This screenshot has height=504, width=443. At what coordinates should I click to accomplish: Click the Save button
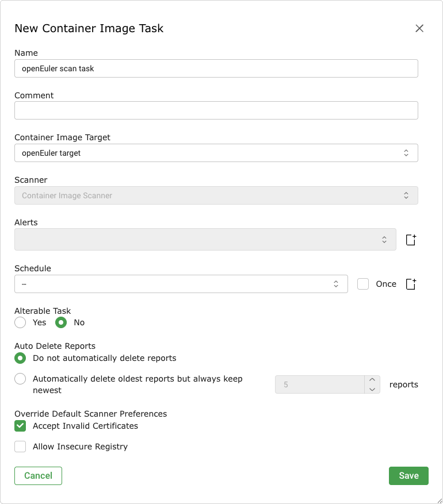pyautogui.click(x=408, y=476)
